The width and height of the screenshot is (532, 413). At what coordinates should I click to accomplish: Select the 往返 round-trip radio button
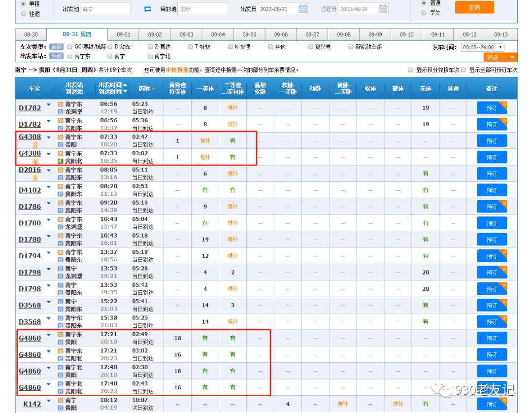pos(24,14)
